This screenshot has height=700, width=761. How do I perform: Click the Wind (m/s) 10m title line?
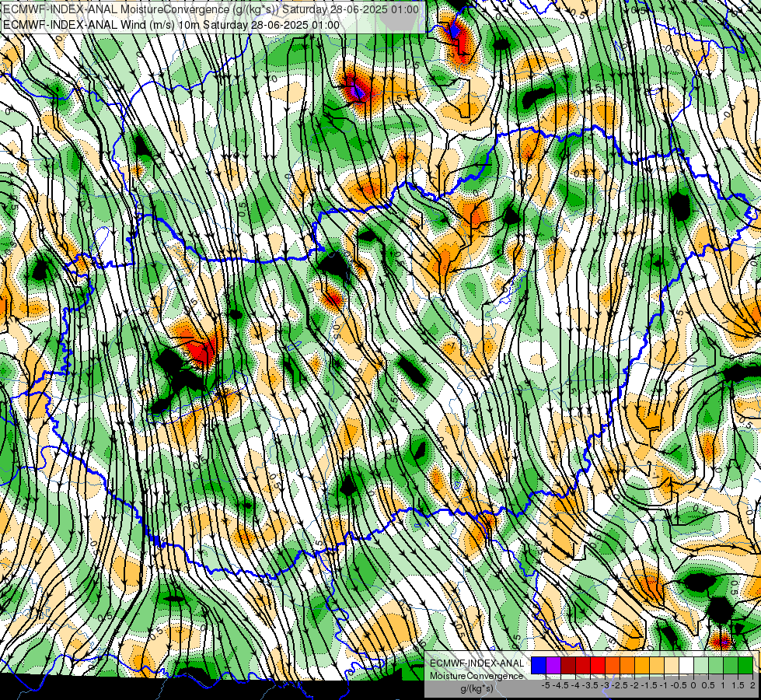171,25
